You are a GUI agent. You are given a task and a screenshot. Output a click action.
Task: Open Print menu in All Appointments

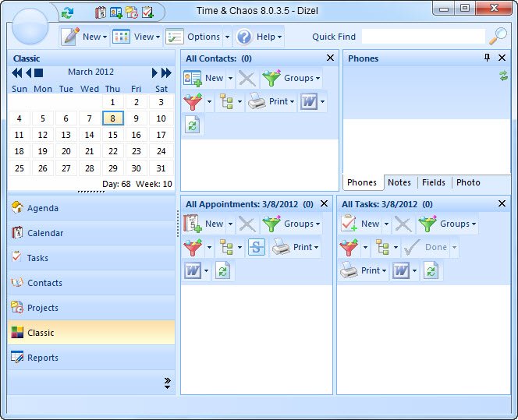coord(296,247)
